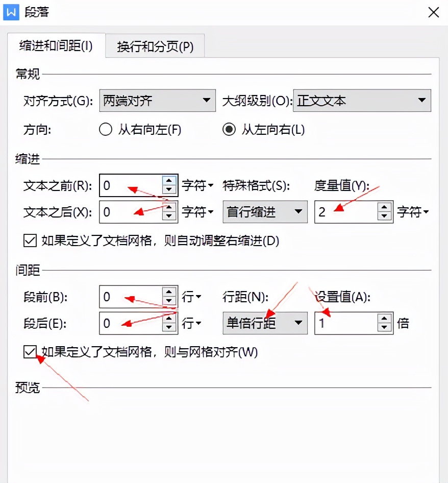Screen dimensions: 448x483
Task: Decrease 段后 using its down arrow
Action: pos(168,327)
